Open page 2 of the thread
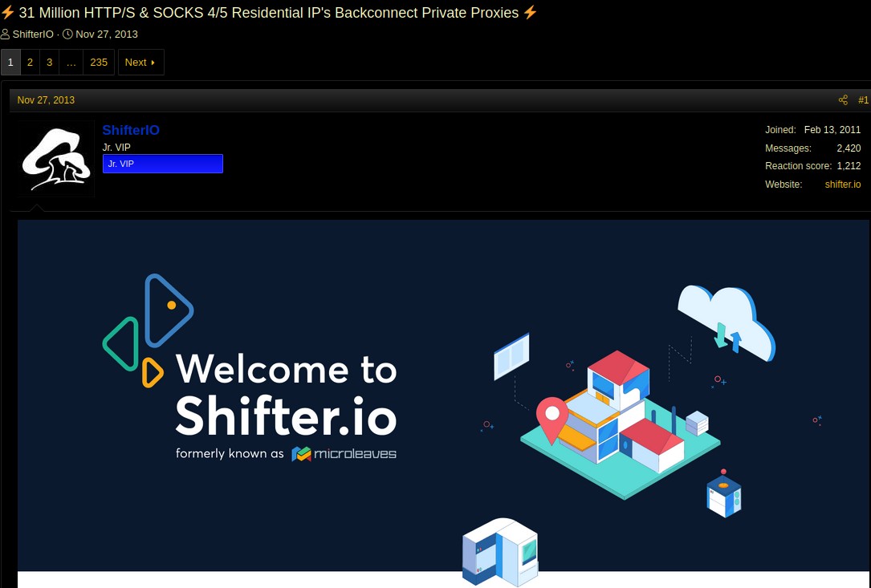Image resolution: width=871 pixels, height=588 pixels. pyautogui.click(x=30, y=63)
